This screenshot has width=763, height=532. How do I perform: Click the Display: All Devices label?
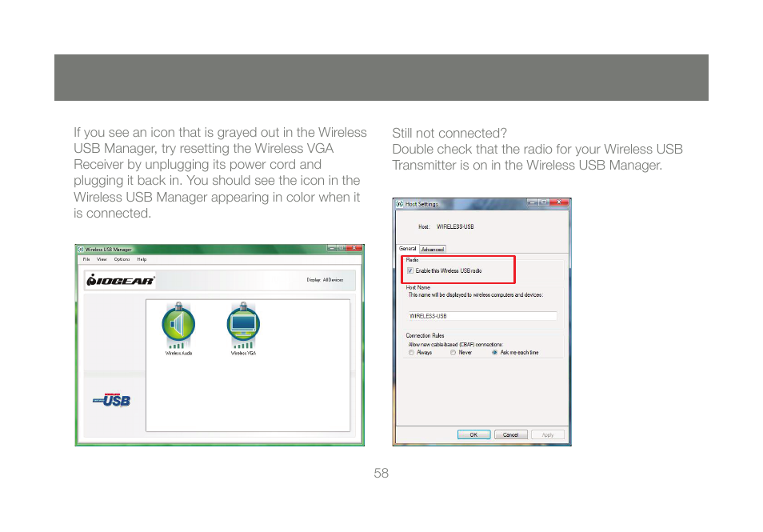pyautogui.click(x=325, y=280)
